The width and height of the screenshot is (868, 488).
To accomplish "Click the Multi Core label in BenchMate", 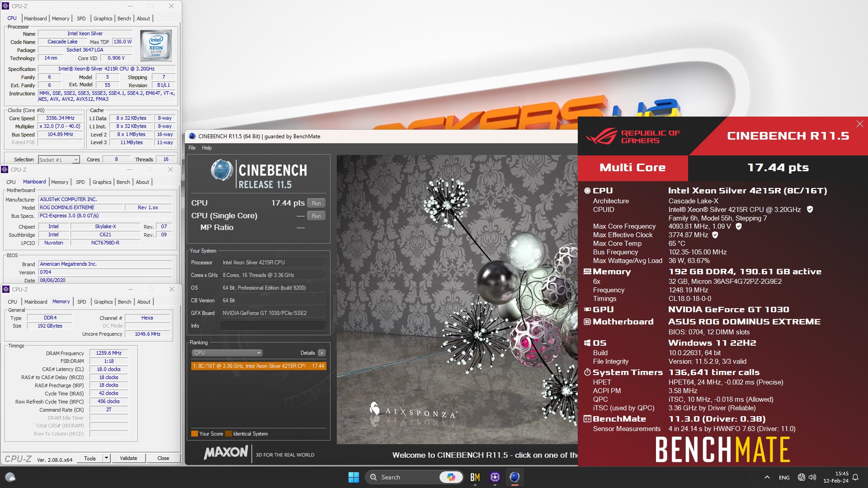I will tap(632, 168).
